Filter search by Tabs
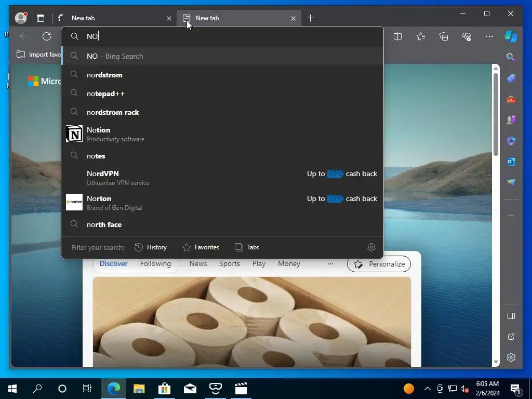The height and width of the screenshot is (399, 532). [x=247, y=247]
